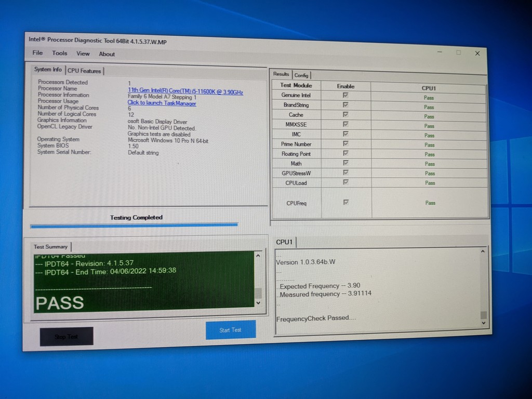Click the System BIOS 1.50 value
The width and height of the screenshot is (532, 399).
(x=133, y=146)
